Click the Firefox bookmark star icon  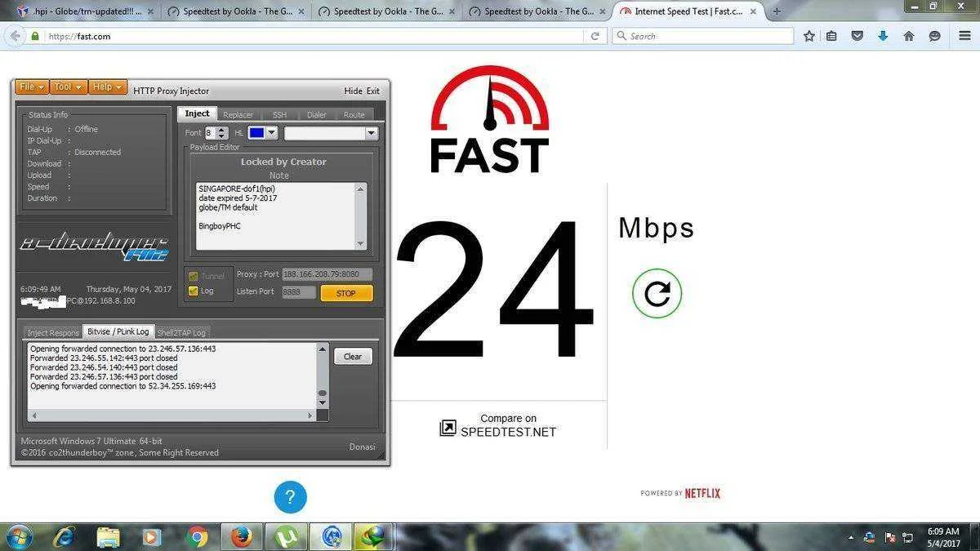[808, 36]
